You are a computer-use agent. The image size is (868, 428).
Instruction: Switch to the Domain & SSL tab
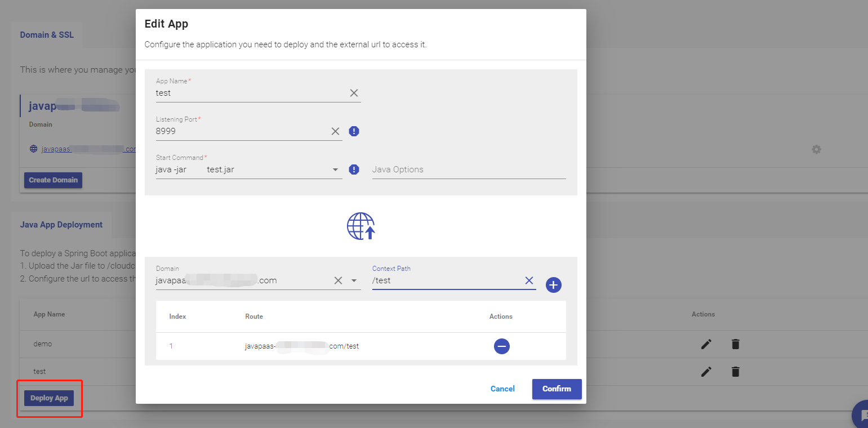pos(47,34)
